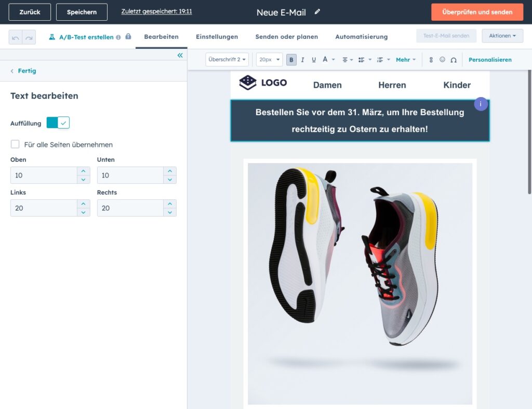Click Personalisieren in the toolbar

(x=490, y=60)
